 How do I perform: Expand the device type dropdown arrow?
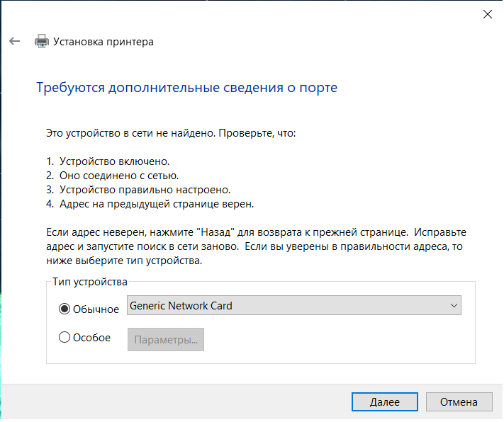click(x=454, y=306)
